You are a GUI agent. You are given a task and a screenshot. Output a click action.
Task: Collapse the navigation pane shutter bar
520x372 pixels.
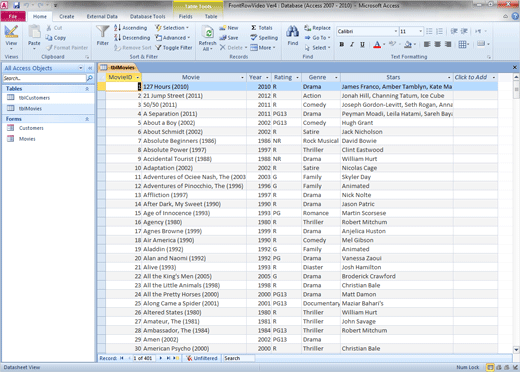pos(90,68)
